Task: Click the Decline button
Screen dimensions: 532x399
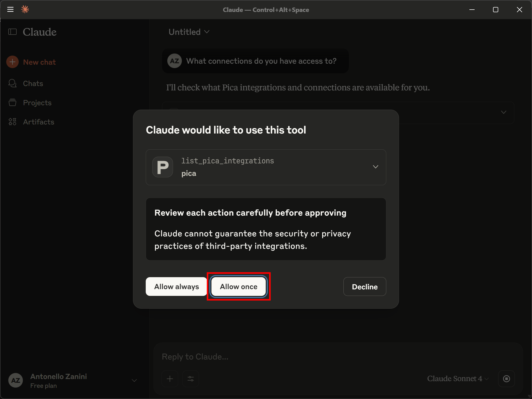Action: click(364, 287)
